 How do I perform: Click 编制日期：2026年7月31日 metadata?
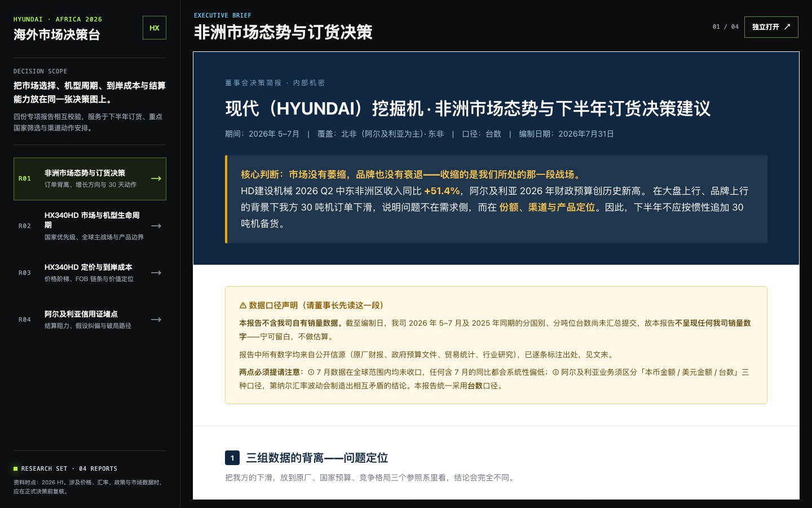[x=566, y=134]
